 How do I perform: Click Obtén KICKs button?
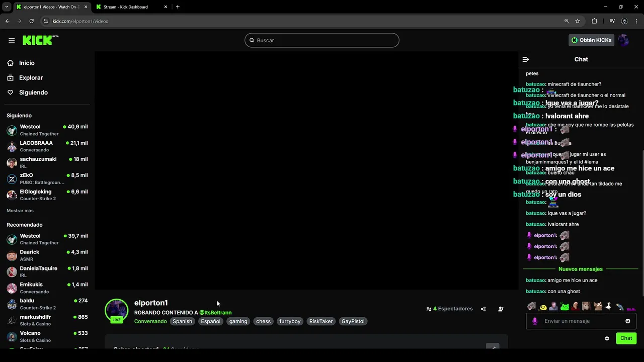(x=591, y=40)
